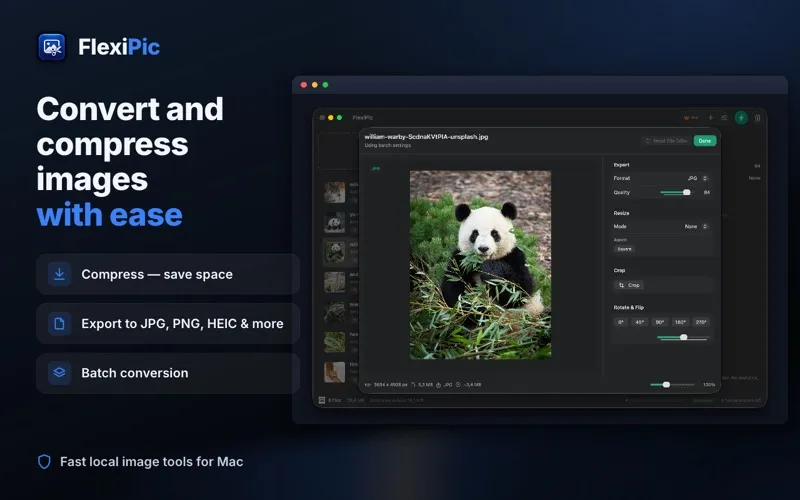Click the panda preview image
Screen dimensions: 800x500
[481, 265]
